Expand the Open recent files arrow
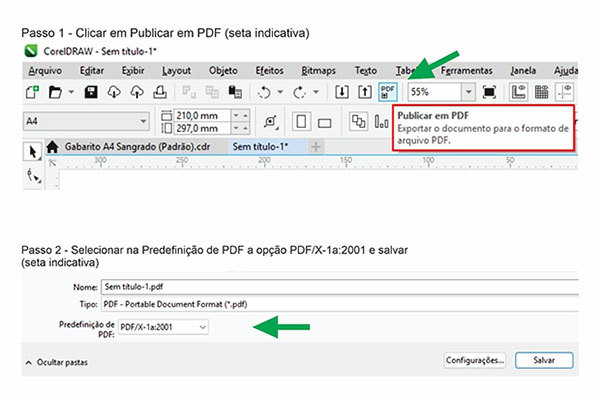This screenshot has width=600, height=400. coord(71,92)
